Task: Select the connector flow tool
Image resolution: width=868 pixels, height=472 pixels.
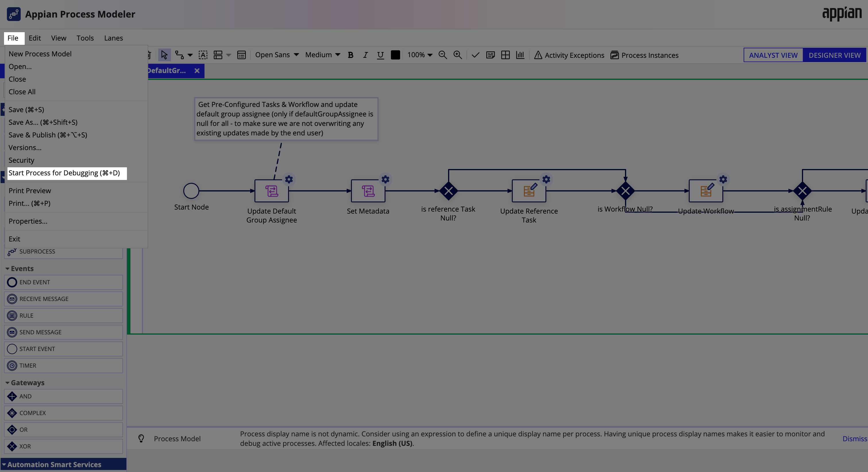Action: tap(179, 55)
